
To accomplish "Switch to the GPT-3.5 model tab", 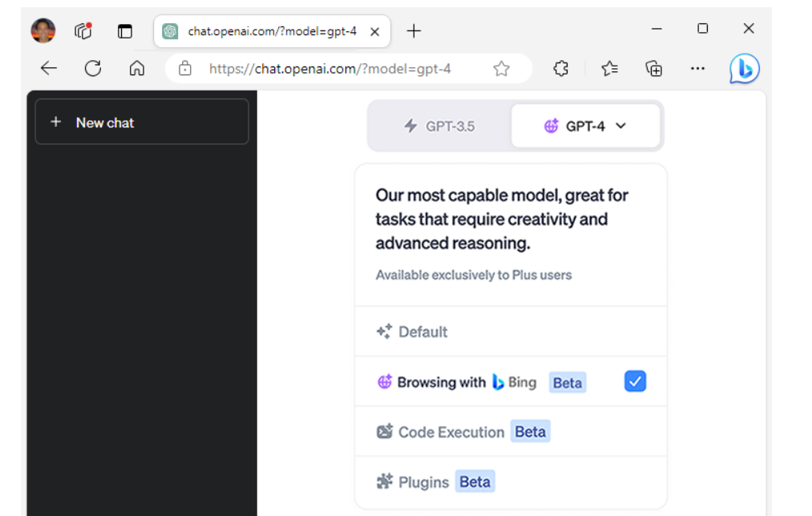I will (x=439, y=126).
